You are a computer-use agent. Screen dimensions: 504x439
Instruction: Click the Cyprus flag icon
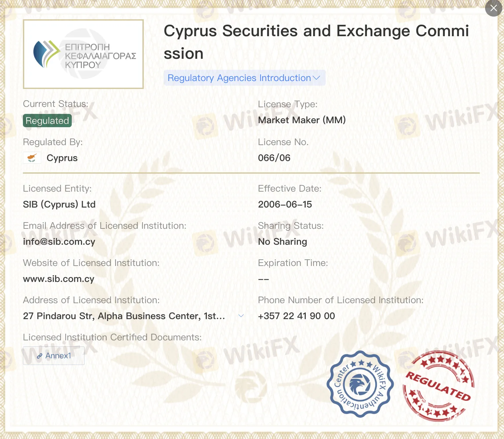pos(32,158)
